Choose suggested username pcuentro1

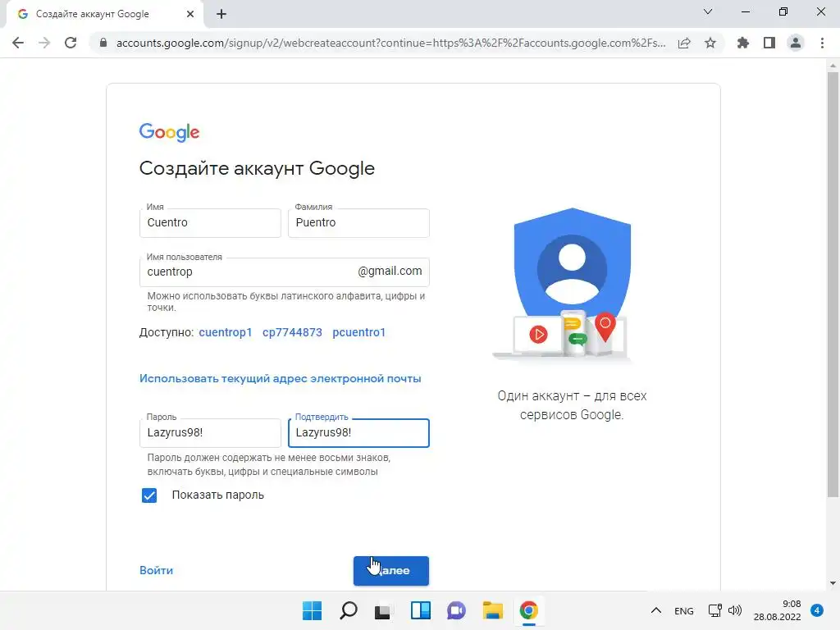(x=359, y=333)
